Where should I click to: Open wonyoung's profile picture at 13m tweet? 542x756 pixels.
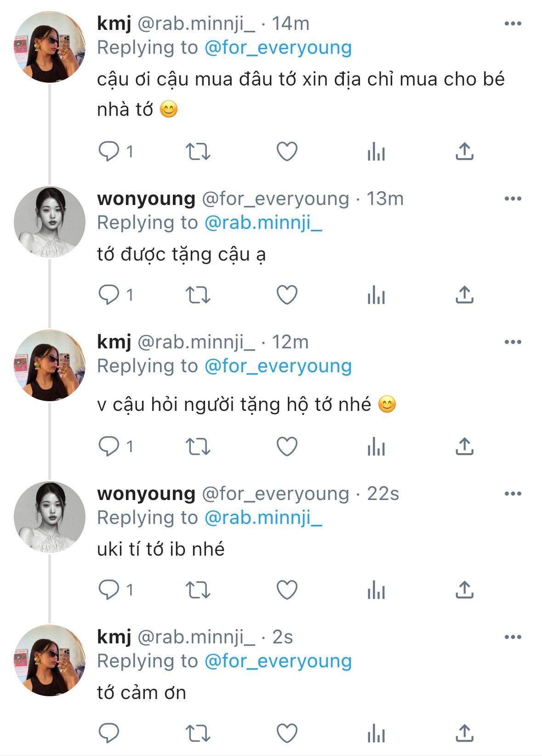pos(50,222)
